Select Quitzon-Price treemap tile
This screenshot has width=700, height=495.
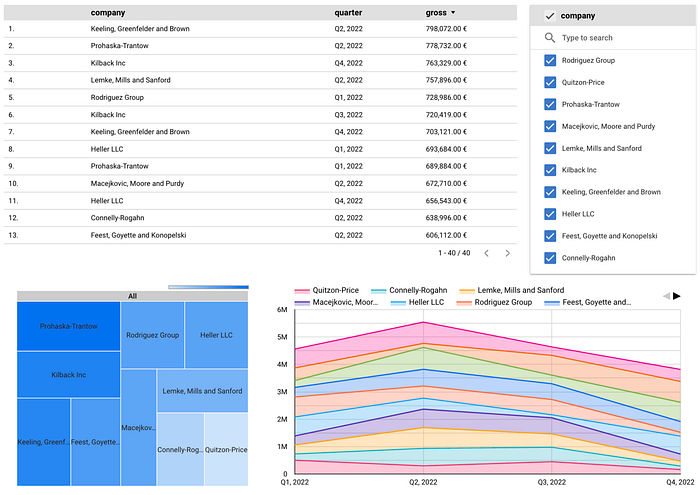(x=226, y=449)
